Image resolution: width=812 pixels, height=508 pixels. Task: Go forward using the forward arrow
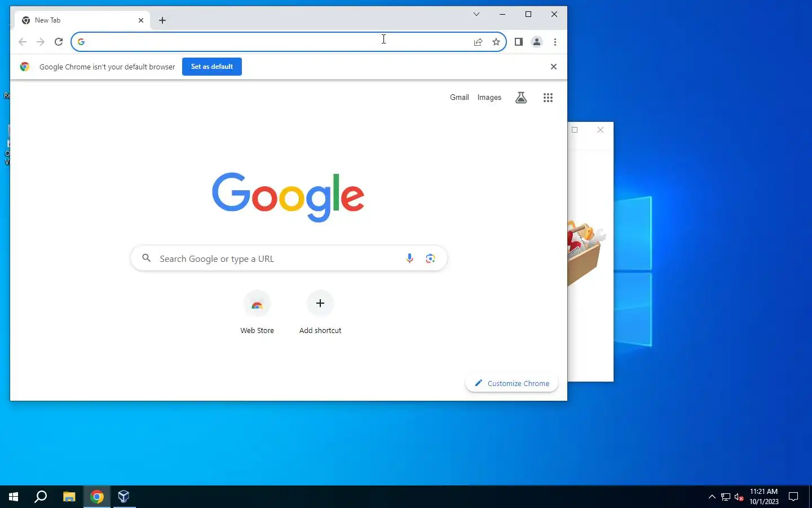pyautogui.click(x=41, y=42)
